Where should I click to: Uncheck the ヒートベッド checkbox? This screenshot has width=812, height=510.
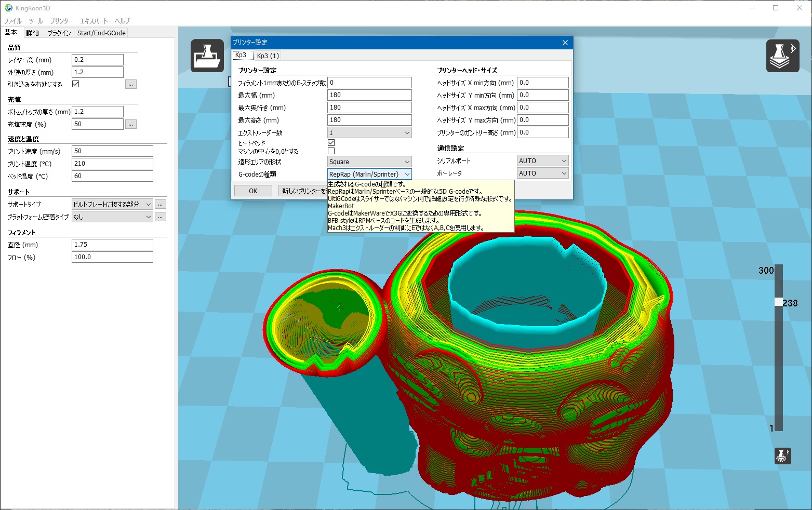pyautogui.click(x=331, y=142)
